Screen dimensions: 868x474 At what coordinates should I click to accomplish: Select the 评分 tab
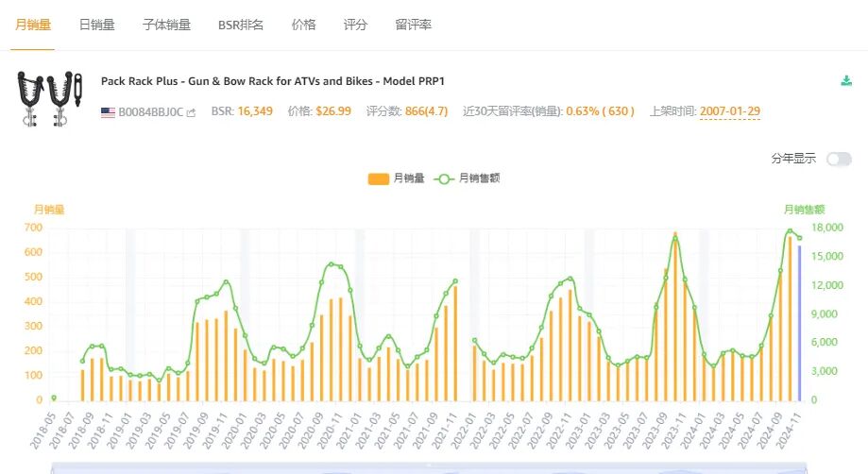pos(355,25)
